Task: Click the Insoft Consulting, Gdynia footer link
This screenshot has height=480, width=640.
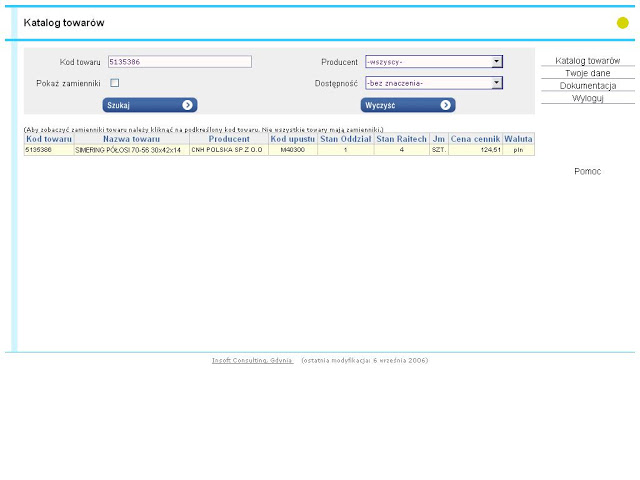Action: click(x=252, y=360)
